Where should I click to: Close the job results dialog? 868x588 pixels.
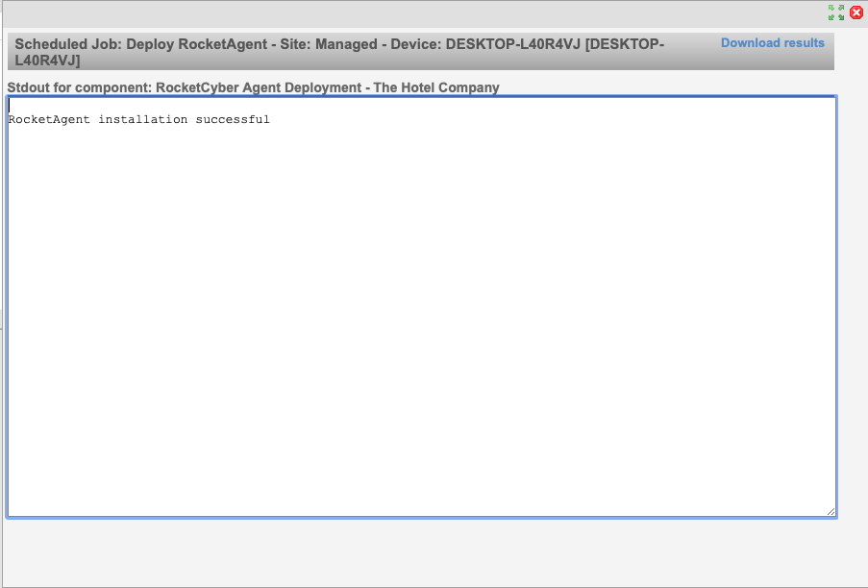[x=856, y=12]
